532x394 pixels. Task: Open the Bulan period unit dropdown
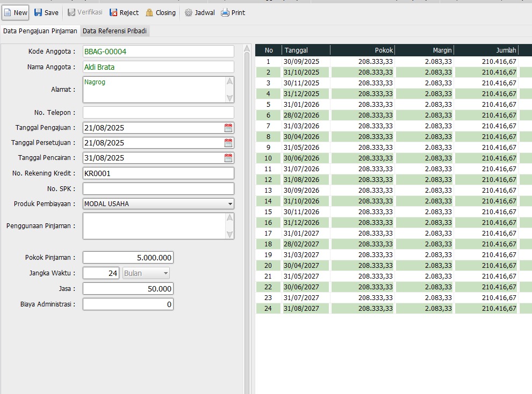166,273
